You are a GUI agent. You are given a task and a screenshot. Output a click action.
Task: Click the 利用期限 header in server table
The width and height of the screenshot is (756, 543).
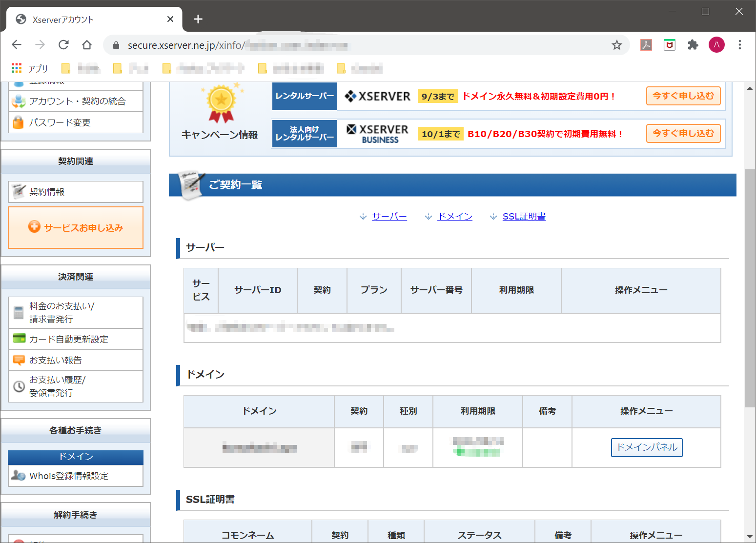coord(516,290)
